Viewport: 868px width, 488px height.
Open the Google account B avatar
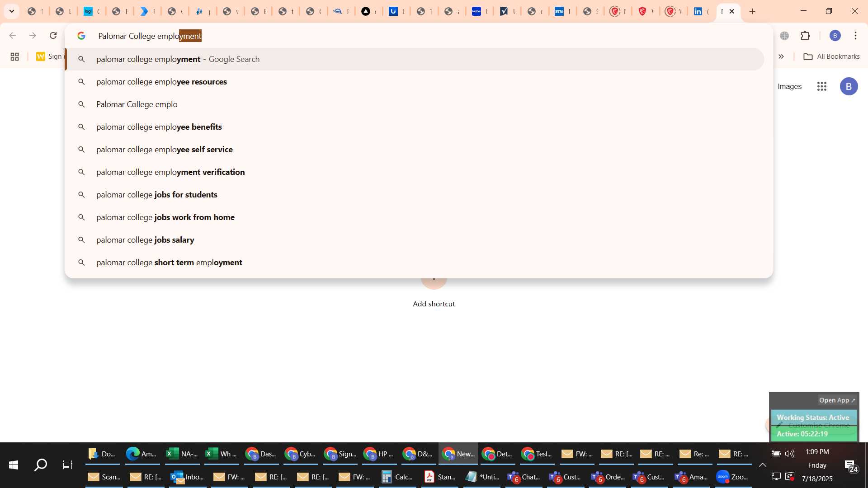tap(849, 86)
